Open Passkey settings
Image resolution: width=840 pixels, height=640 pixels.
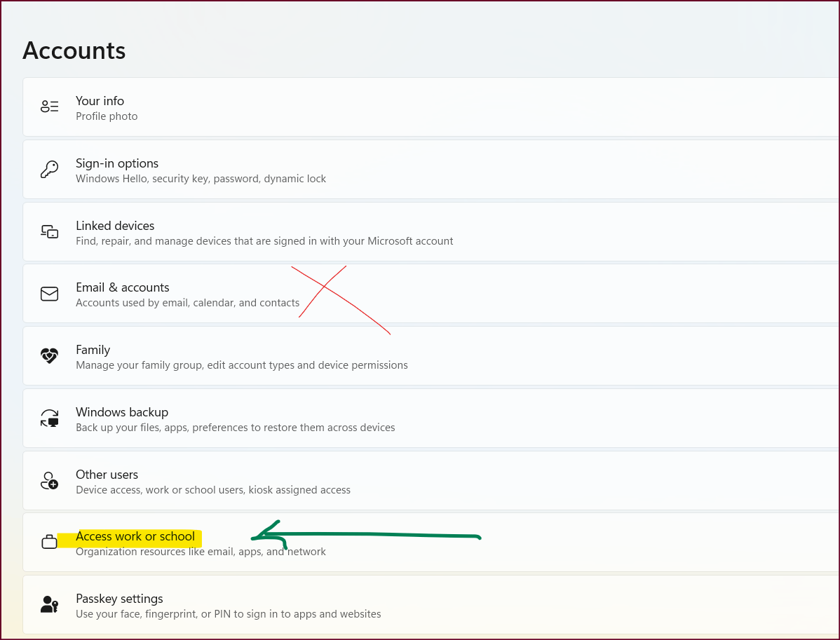point(431,605)
